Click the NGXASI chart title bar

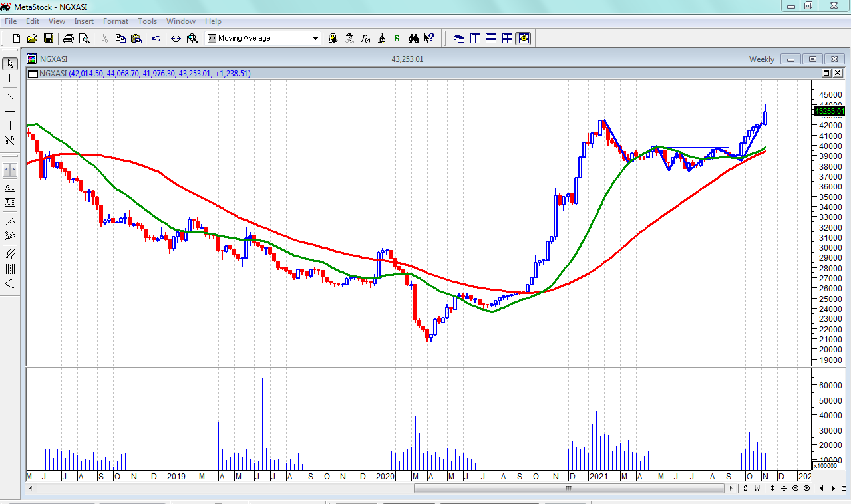pos(399,59)
